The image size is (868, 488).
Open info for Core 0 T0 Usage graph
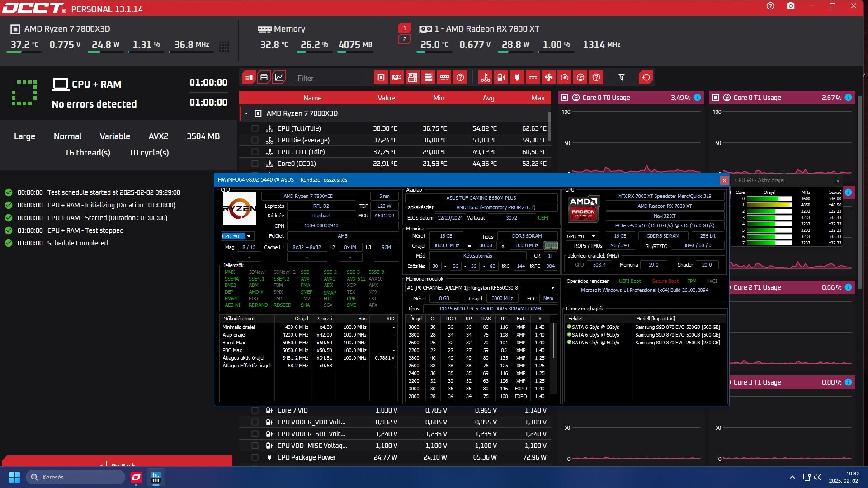(x=698, y=98)
